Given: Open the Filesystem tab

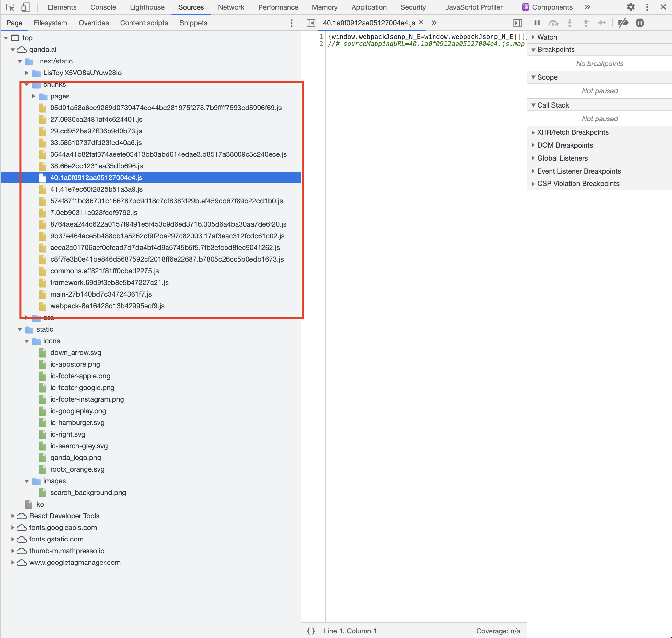Looking at the screenshot, I should 50,23.
